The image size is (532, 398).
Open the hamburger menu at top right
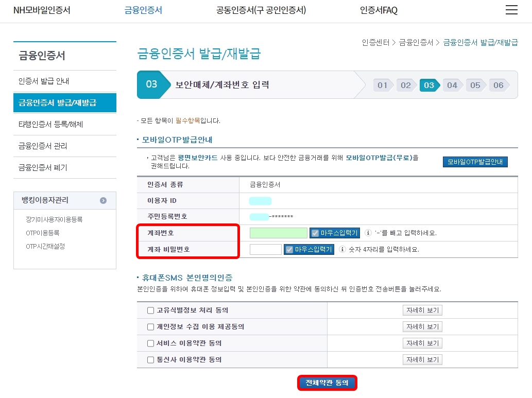(x=511, y=9)
